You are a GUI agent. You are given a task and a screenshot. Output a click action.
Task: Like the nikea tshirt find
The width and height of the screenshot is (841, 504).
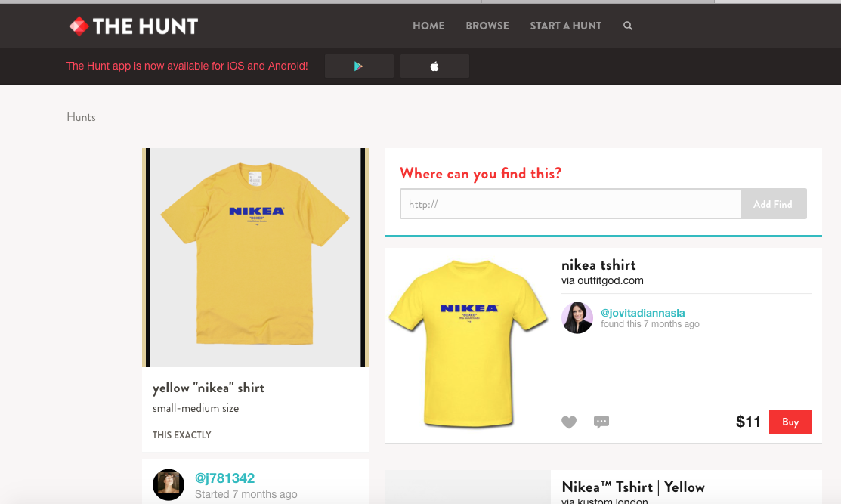(569, 422)
